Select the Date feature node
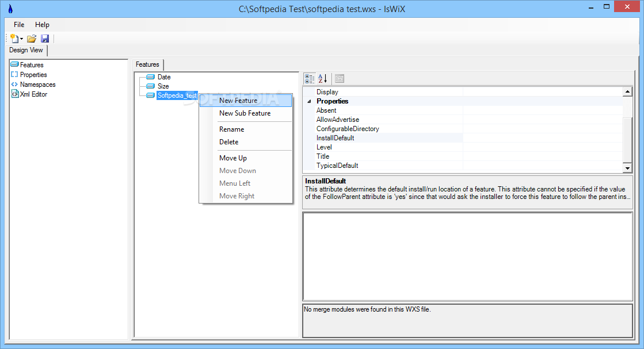This screenshot has width=644, height=349. click(x=164, y=76)
